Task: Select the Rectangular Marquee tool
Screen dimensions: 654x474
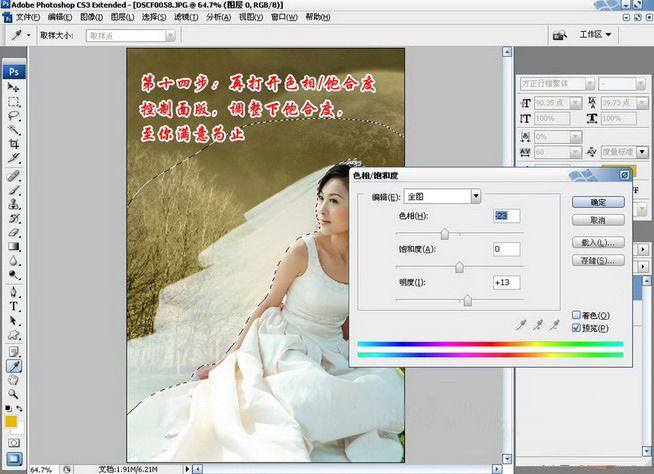Action: tap(14, 101)
